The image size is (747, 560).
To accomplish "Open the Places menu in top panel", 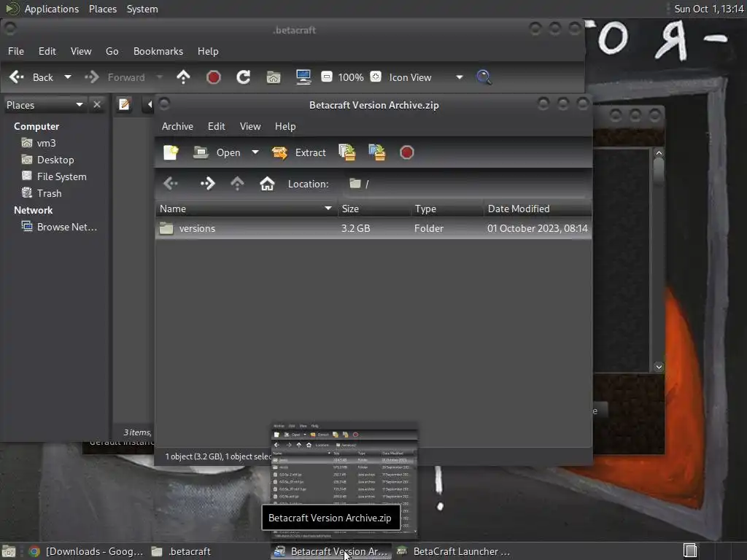I will click(103, 9).
